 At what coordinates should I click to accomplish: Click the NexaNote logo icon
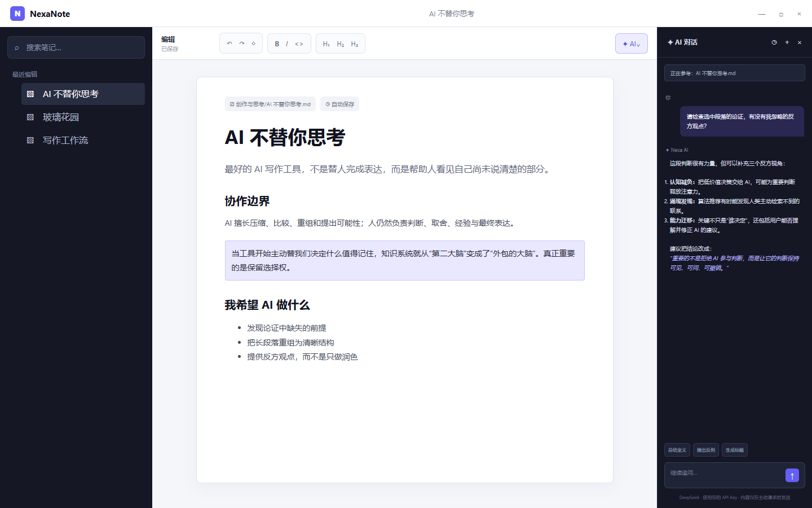point(17,14)
